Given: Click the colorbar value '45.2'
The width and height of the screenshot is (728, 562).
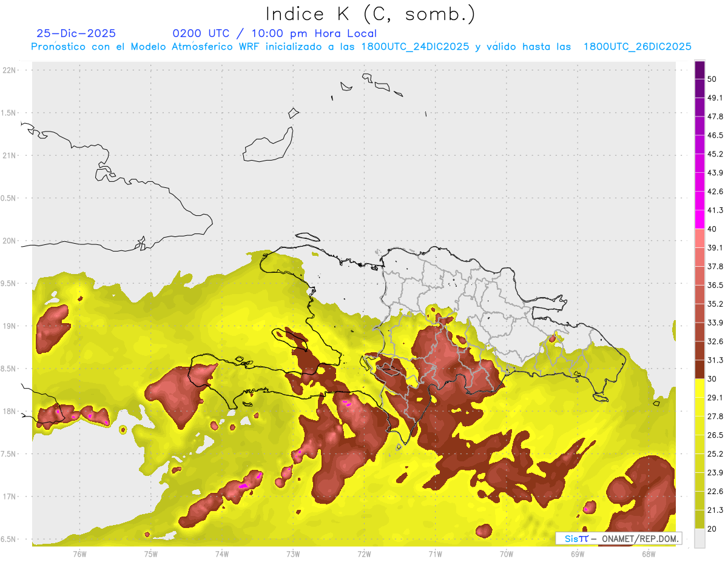Looking at the screenshot, I should (x=715, y=154).
